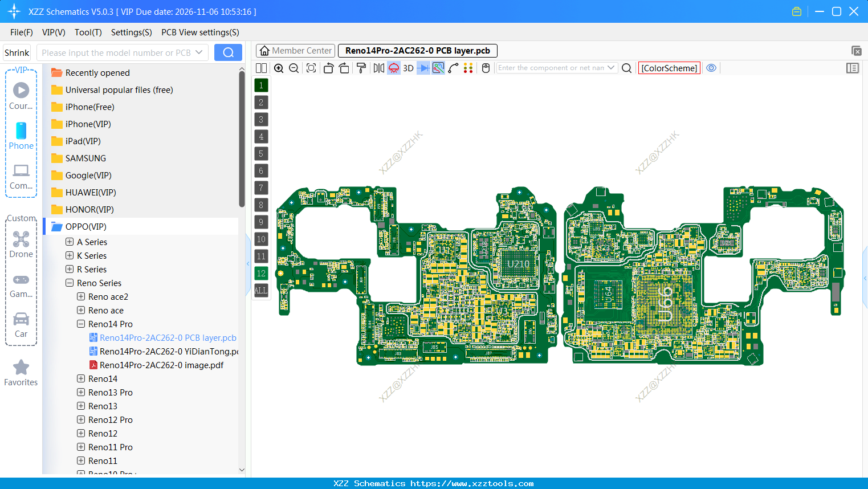Enable the ALL layers view
The image size is (868, 489).
point(260,291)
